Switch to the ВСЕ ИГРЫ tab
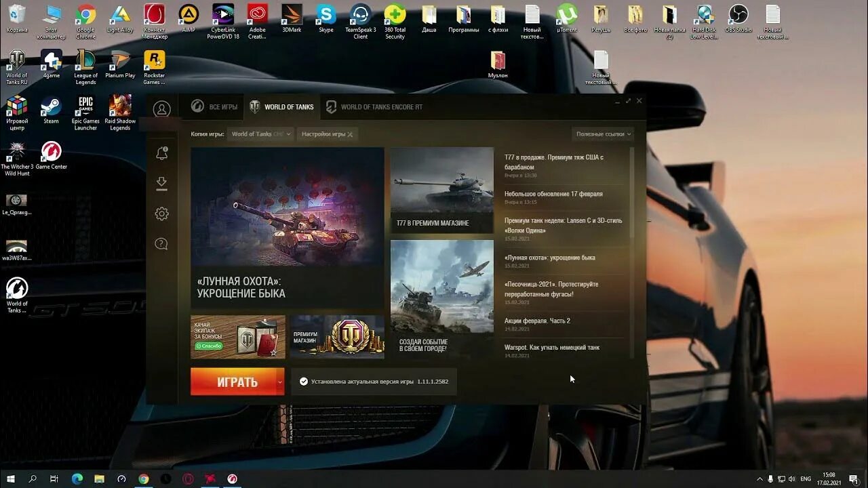The image size is (868, 488). coord(214,107)
